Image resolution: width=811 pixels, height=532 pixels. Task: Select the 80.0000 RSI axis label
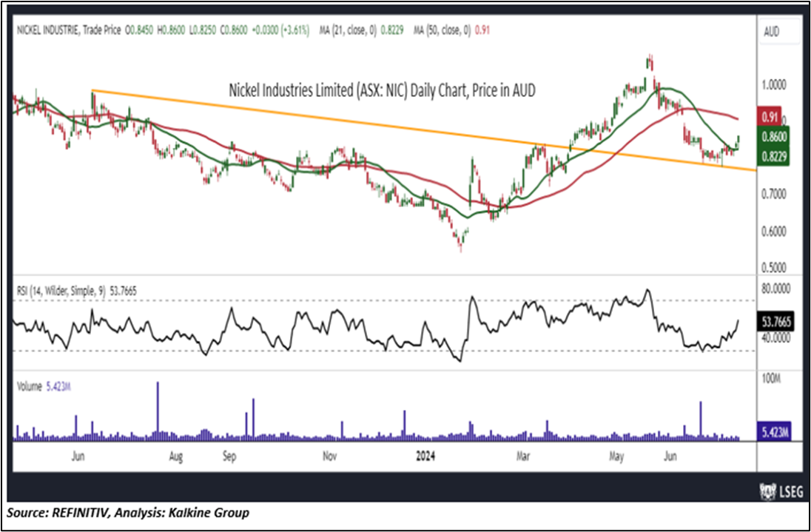[x=775, y=289]
